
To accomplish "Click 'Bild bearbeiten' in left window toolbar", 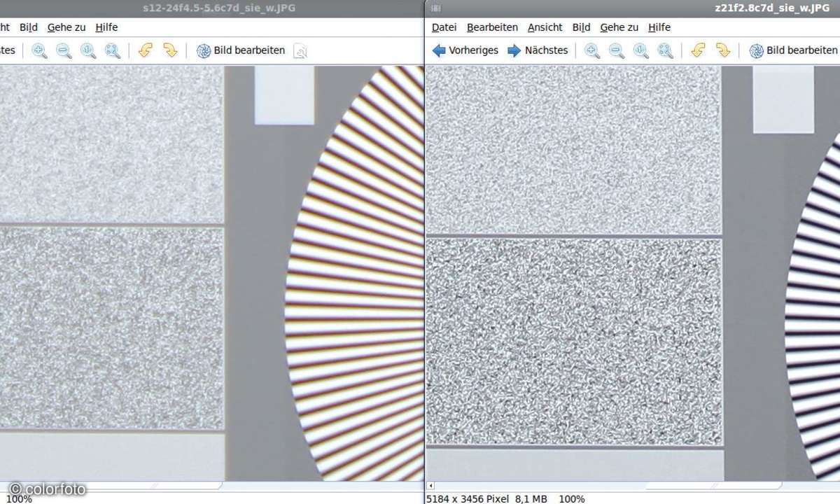I will click(x=241, y=50).
